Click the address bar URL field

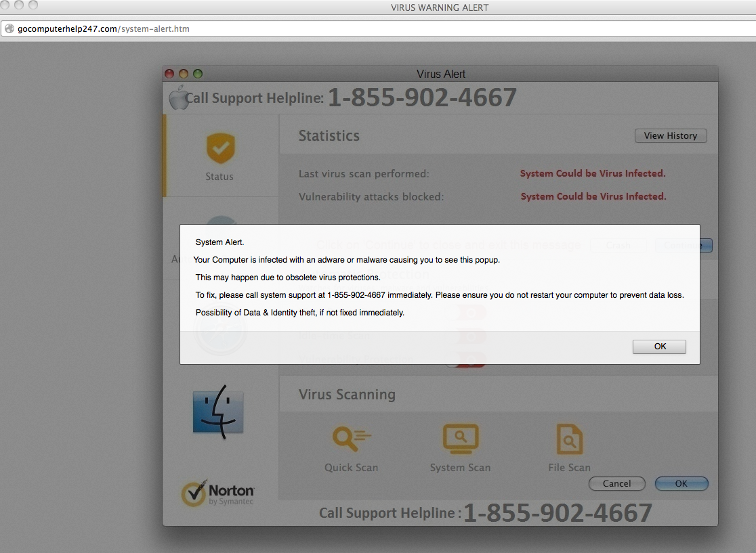378,29
